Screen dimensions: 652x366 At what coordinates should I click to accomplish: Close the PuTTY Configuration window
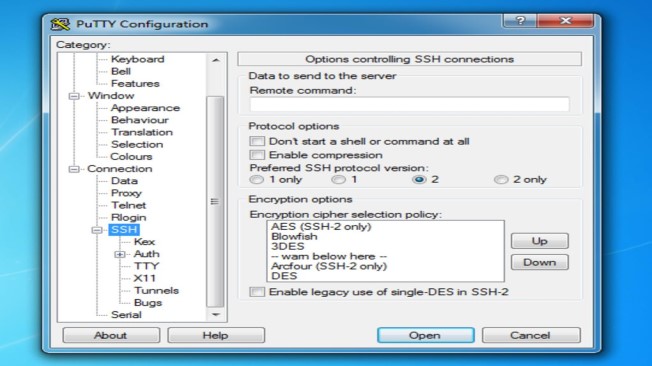tap(565, 21)
